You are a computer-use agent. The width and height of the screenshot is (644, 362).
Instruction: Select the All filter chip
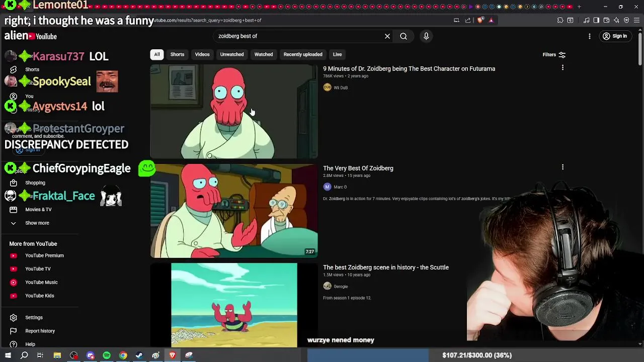[157, 54]
